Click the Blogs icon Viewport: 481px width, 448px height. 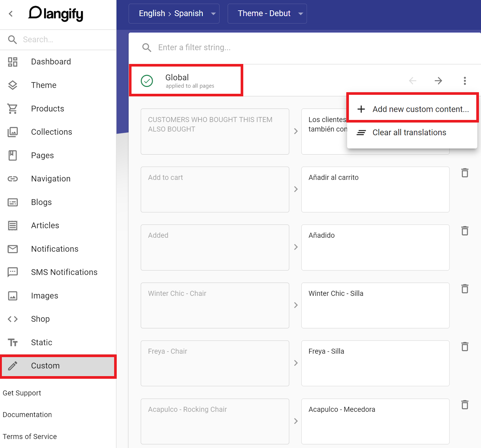pyautogui.click(x=13, y=202)
